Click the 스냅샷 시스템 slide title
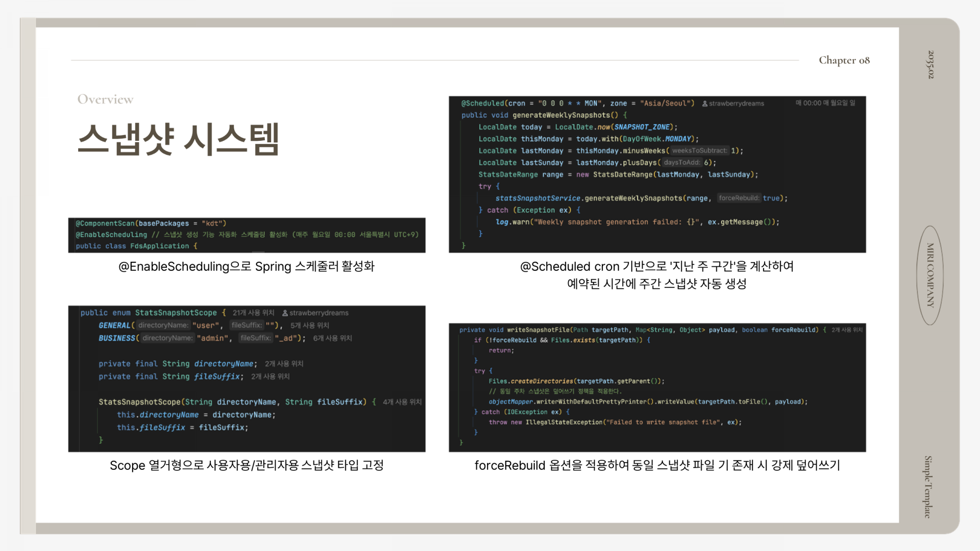 [178, 139]
